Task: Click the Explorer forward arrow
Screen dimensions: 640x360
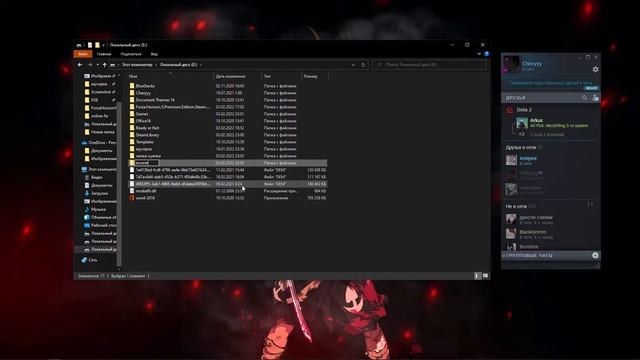Action: tap(89, 64)
